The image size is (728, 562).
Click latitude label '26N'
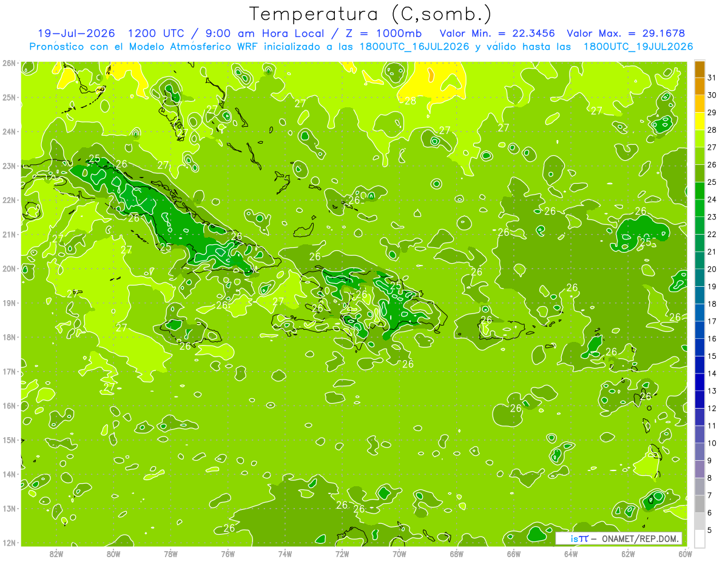coord(9,63)
